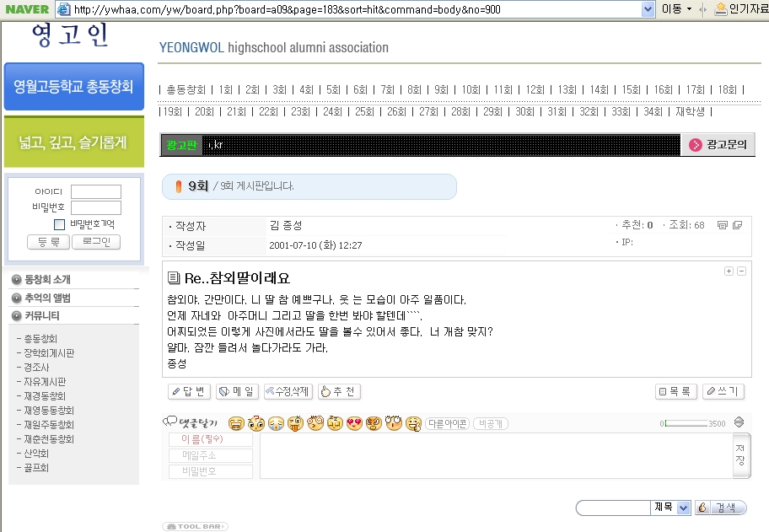
Task: Pick the sleeping emoticon
Action: (335, 423)
